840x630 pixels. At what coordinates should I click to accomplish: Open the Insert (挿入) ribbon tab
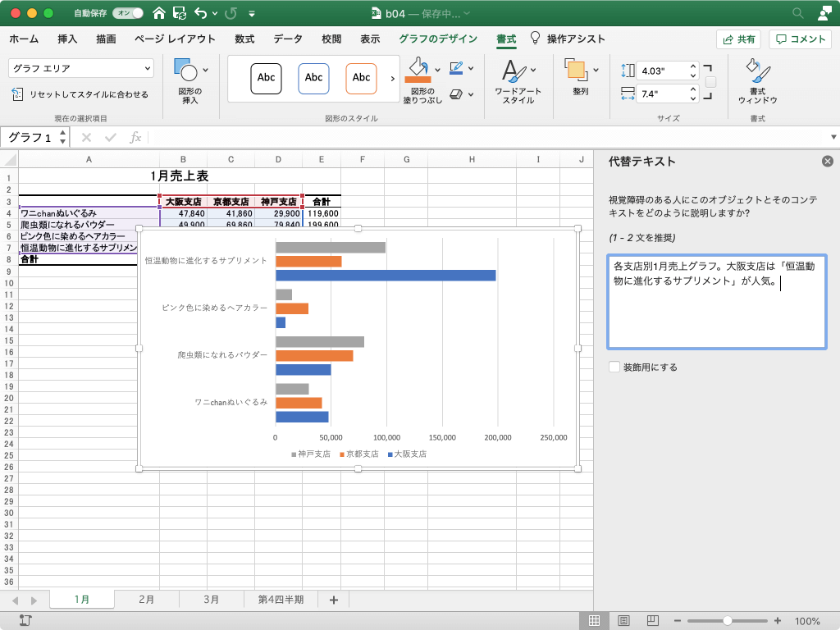pyautogui.click(x=67, y=39)
